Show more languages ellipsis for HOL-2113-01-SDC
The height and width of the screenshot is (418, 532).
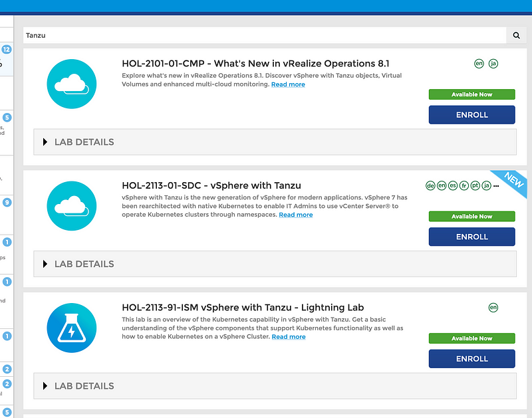click(x=496, y=186)
